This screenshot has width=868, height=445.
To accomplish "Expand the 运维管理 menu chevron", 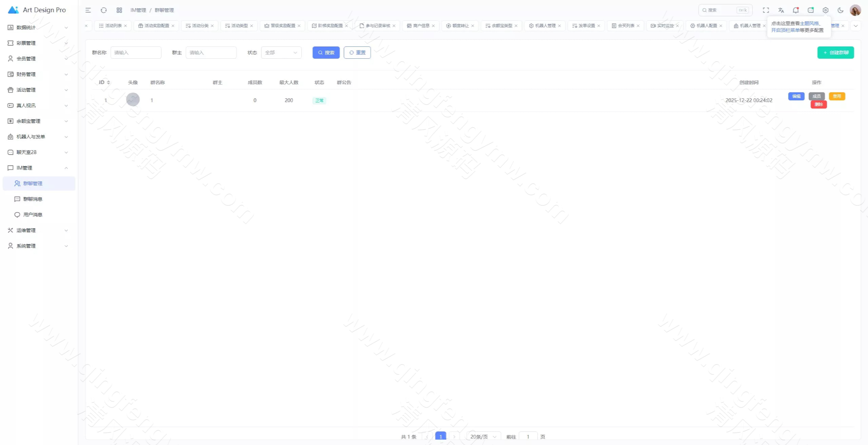I will (x=66, y=230).
